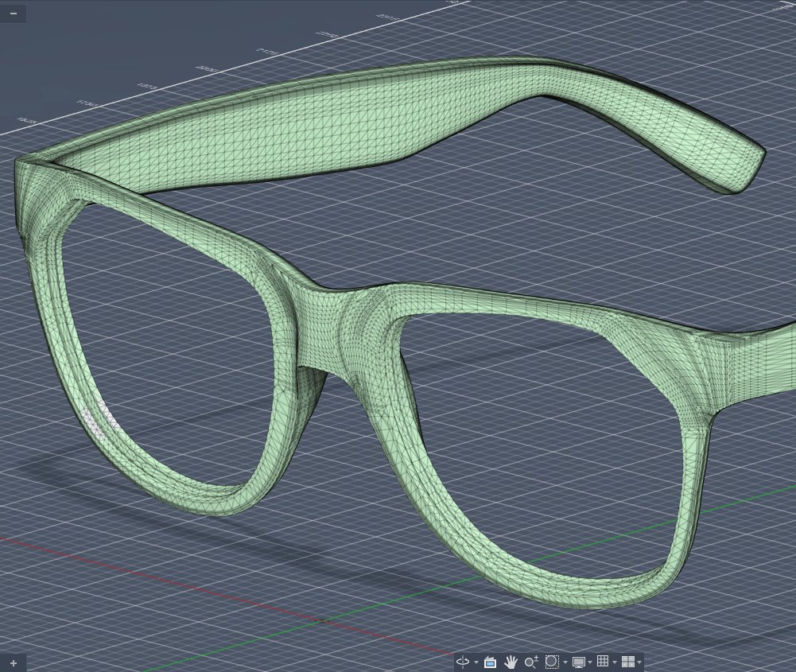Click the Zoom Window fit icon

pos(552,662)
